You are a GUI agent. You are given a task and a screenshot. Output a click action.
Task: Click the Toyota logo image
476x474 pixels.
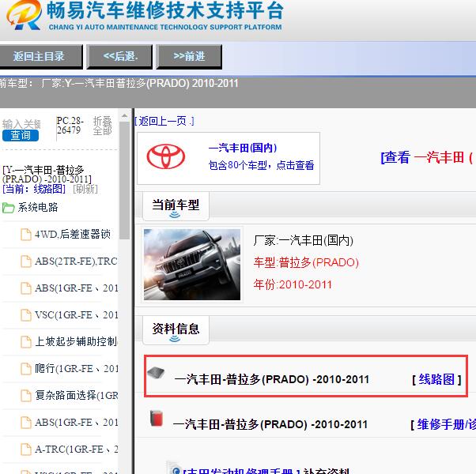point(166,156)
